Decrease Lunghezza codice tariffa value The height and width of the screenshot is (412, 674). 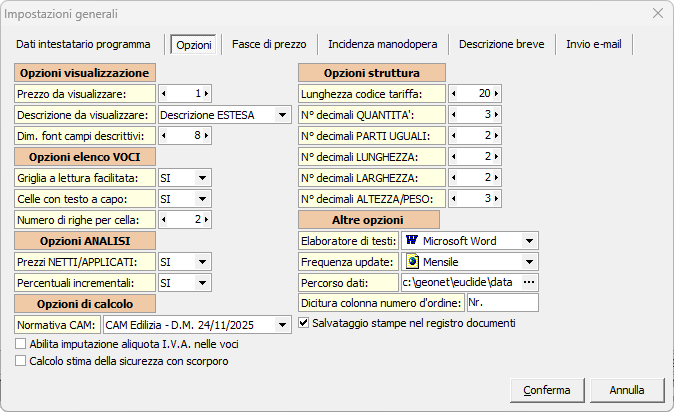click(454, 93)
